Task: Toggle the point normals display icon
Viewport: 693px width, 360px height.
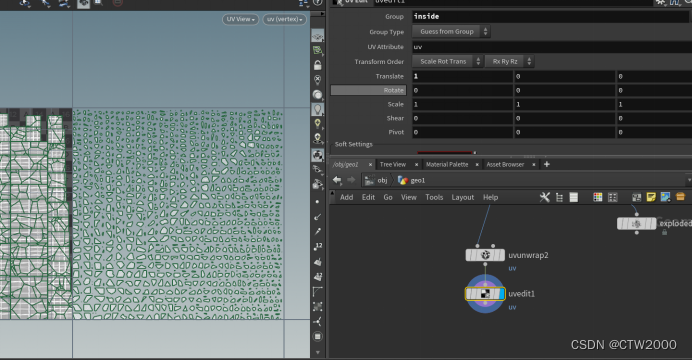Action: pos(317,216)
